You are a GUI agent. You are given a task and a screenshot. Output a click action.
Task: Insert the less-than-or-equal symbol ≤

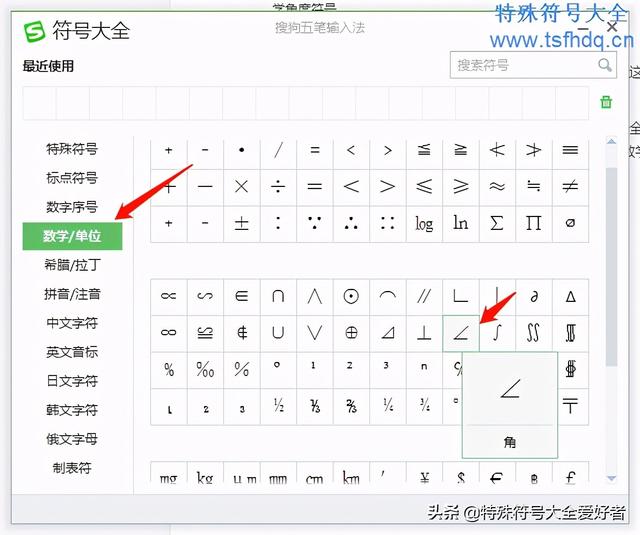pyautogui.click(x=424, y=187)
